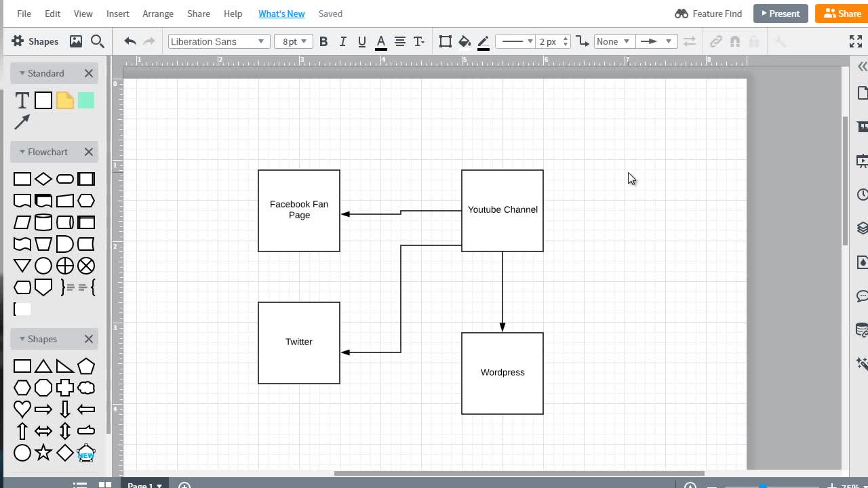Open the 8pt font size dropdown
This screenshot has height=488, width=868.
[294, 41]
